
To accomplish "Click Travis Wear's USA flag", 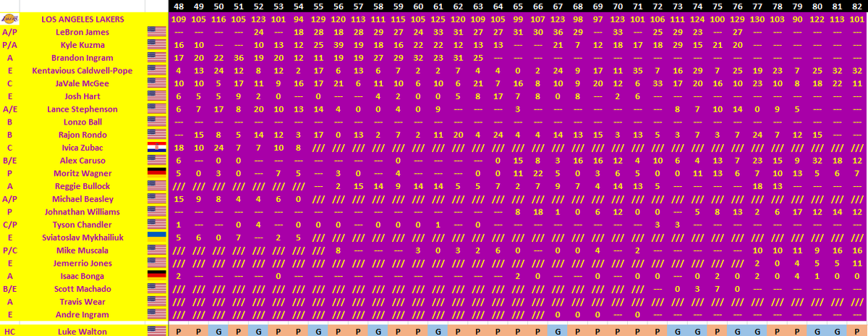I will (x=156, y=302).
